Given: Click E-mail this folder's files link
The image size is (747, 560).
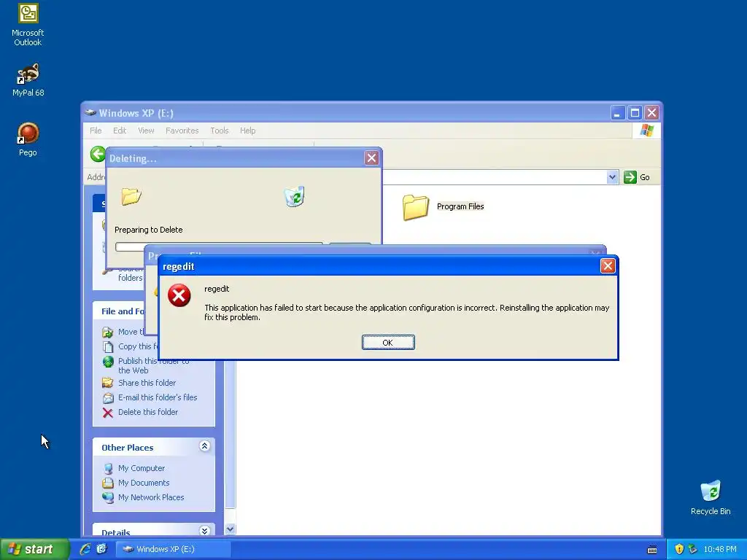Looking at the screenshot, I should 158,397.
